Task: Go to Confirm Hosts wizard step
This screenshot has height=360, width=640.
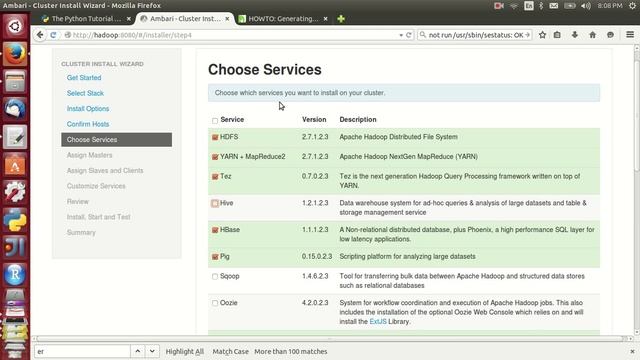Action: coord(88,124)
